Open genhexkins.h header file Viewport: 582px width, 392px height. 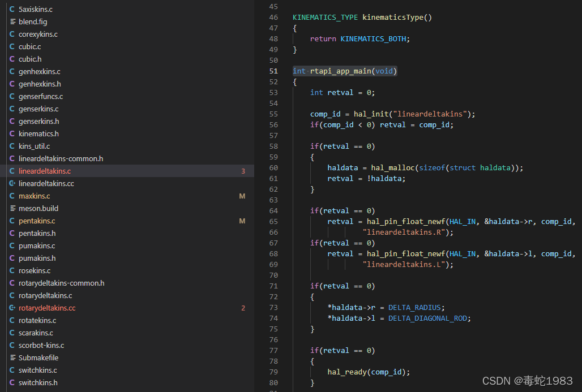coord(40,84)
